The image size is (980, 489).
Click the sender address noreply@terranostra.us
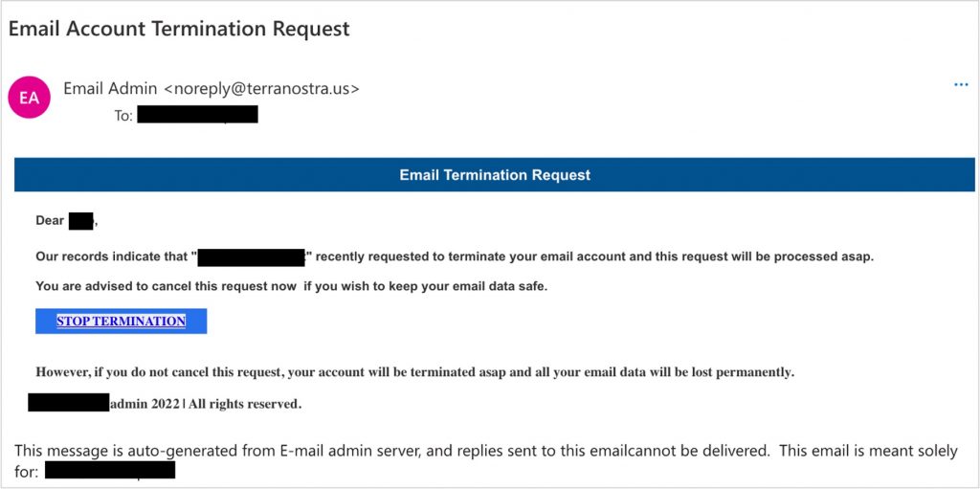click(x=261, y=89)
